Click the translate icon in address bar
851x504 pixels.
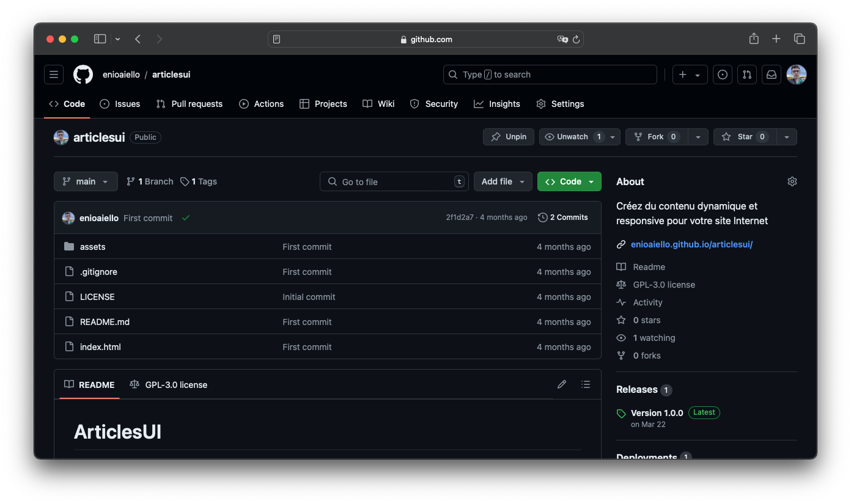click(562, 39)
